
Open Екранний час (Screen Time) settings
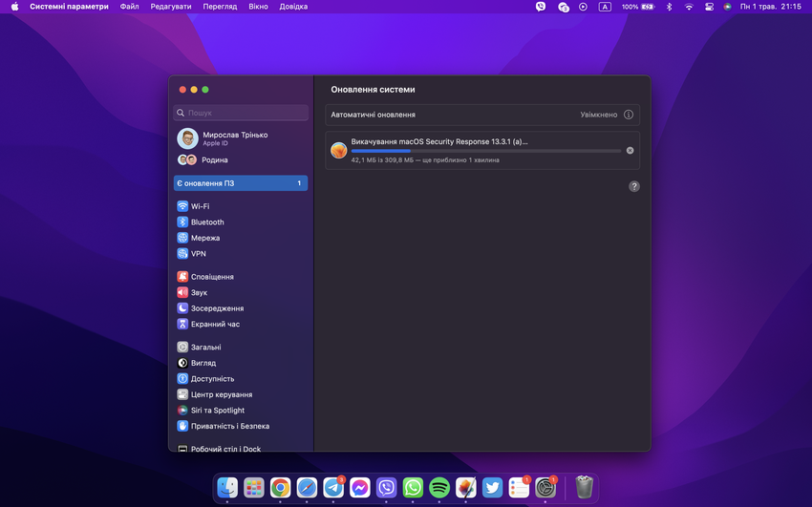coord(215,325)
